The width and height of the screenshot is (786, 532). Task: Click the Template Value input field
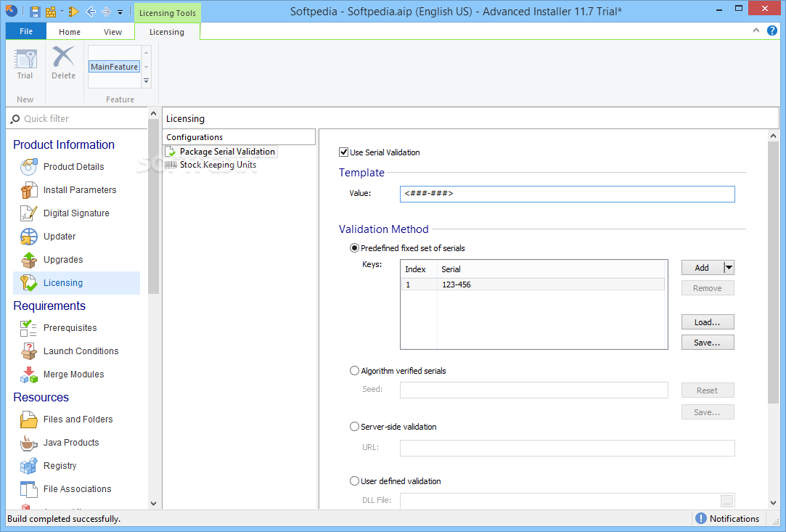[x=568, y=194]
